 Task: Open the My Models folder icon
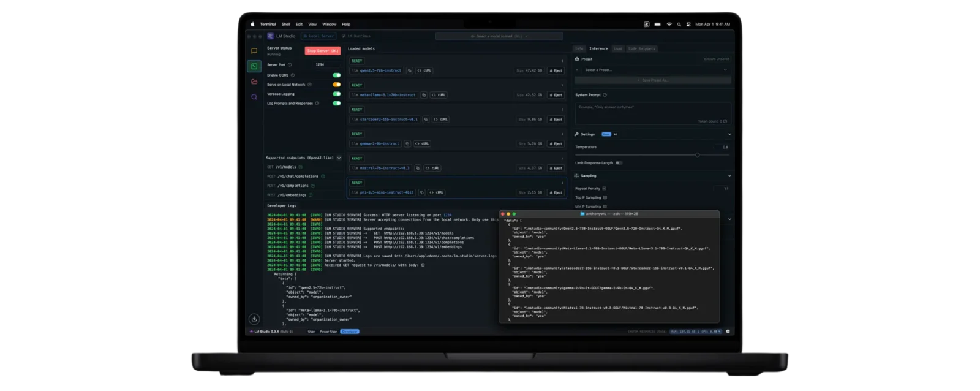254,82
